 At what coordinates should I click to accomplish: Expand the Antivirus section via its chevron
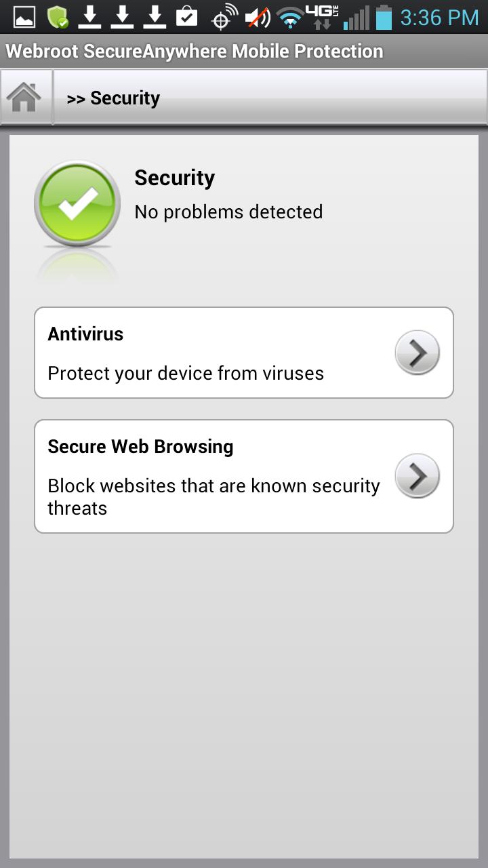[417, 352]
